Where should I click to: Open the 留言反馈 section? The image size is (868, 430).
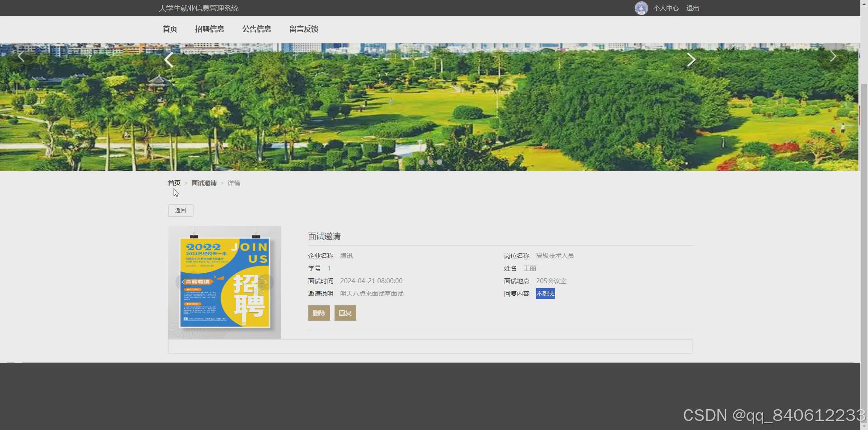point(303,29)
